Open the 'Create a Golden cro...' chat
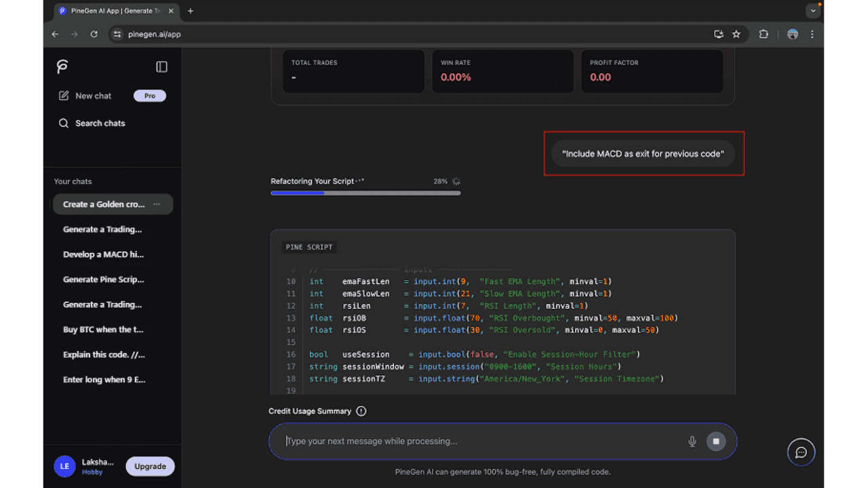The height and width of the screenshot is (488, 868). click(x=103, y=204)
